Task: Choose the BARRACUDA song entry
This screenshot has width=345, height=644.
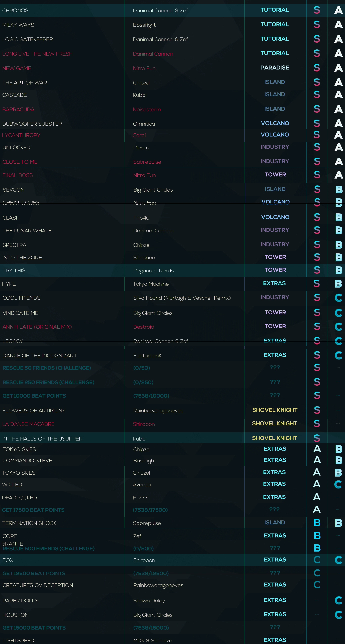Action: click(18, 109)
